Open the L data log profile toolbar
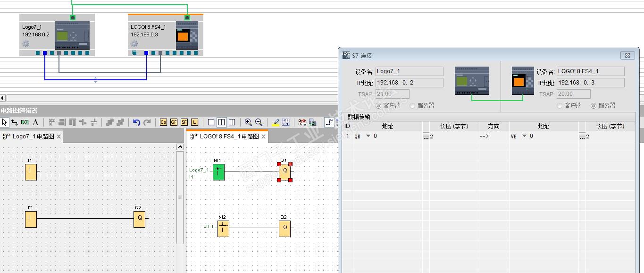The image size is (644, 273). [194, 122]
